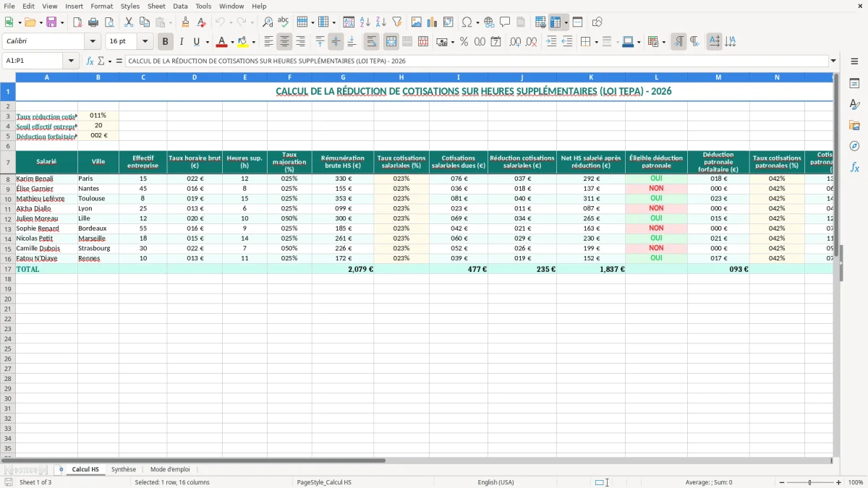The image size is (868, 488).
Task: Toggle Freeze Rows and Columns
Action: point(556,22)
